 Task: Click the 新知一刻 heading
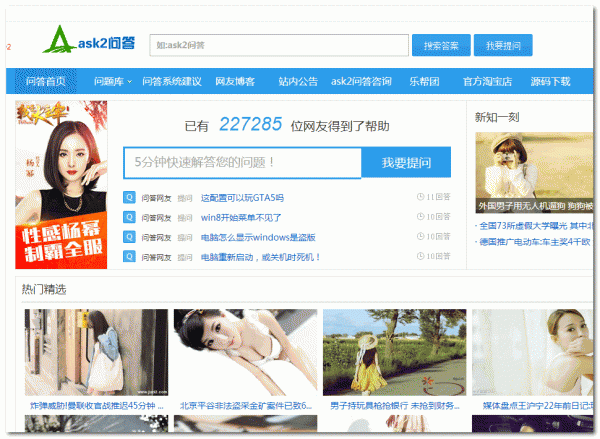pyautogui.click(x=497, y=117)
